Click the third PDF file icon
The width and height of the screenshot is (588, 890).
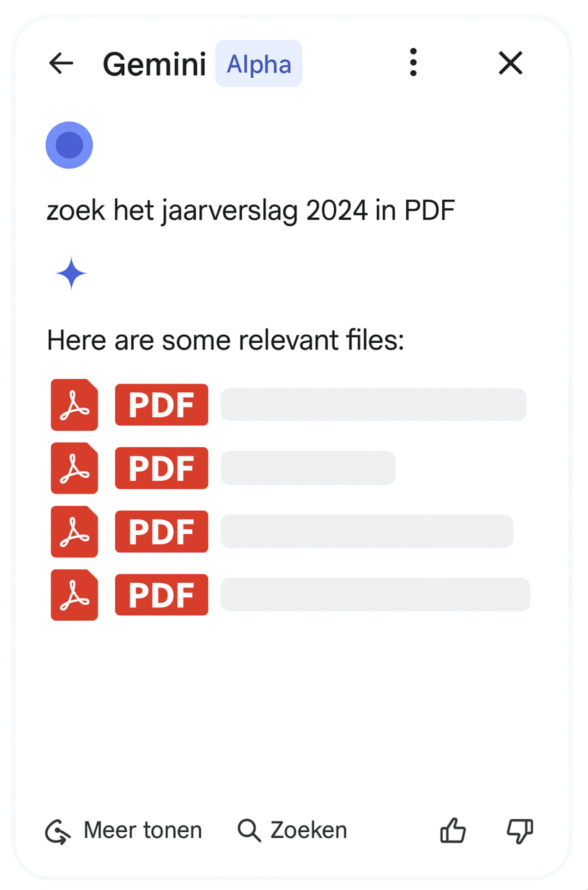73,532
